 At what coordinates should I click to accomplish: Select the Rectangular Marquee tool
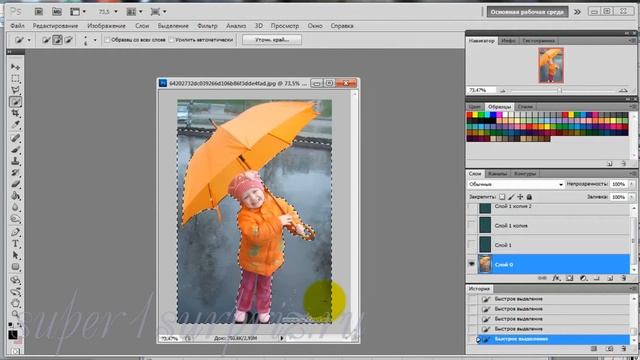(x=15, y=78)
